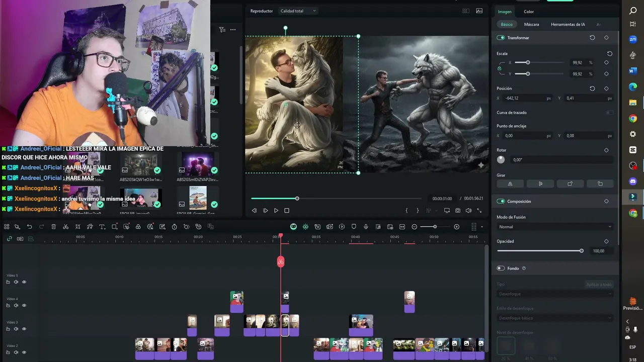
Task: Open Google Chrome from the taskbar
Action: (x=633, y=119)
